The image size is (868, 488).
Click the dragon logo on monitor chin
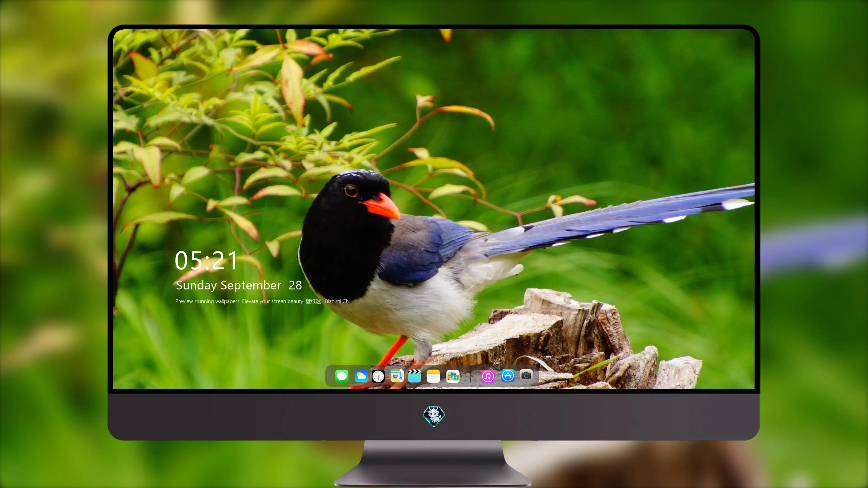434,416
